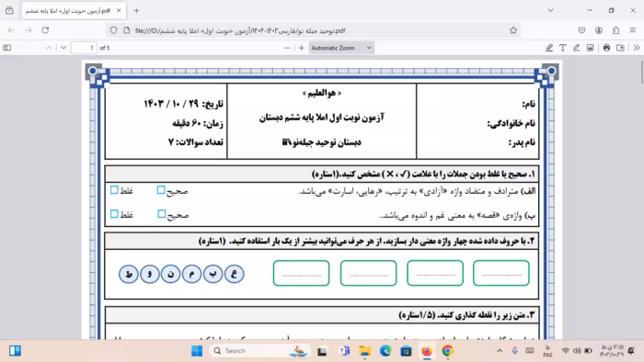This screenshot has height=362, width=644.
Task: Open Microsoft Teams from taskbar
Action: coord(344,351)
